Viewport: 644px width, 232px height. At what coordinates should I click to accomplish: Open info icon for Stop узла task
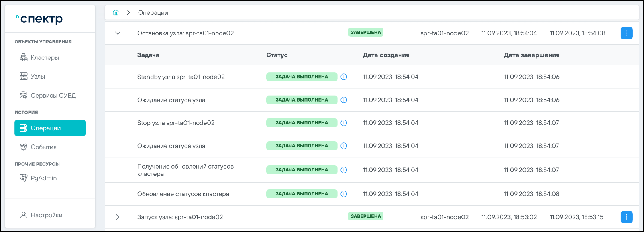coord(344,123)
